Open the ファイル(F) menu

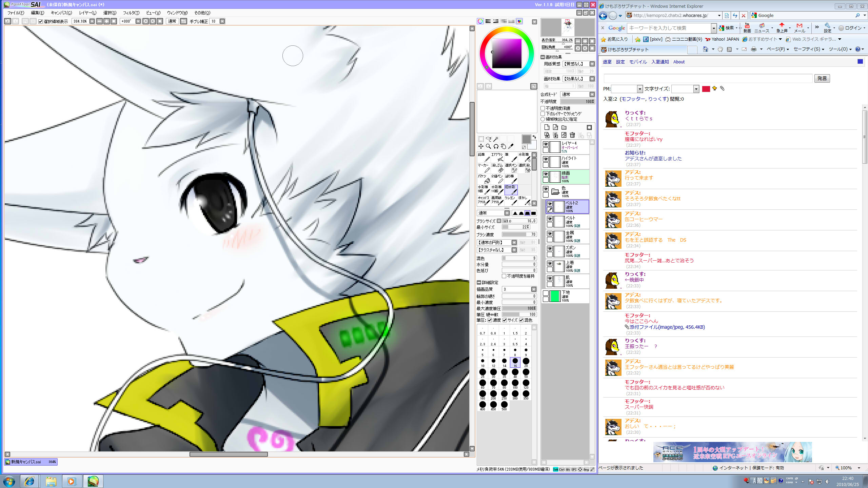(x=16, y=13)
